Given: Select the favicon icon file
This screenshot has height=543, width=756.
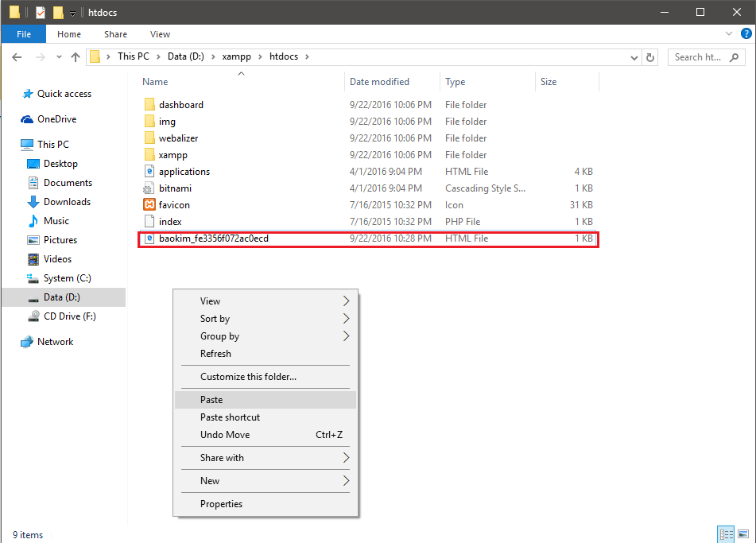Looking at the screenshot, I should [x=149, y=204].
